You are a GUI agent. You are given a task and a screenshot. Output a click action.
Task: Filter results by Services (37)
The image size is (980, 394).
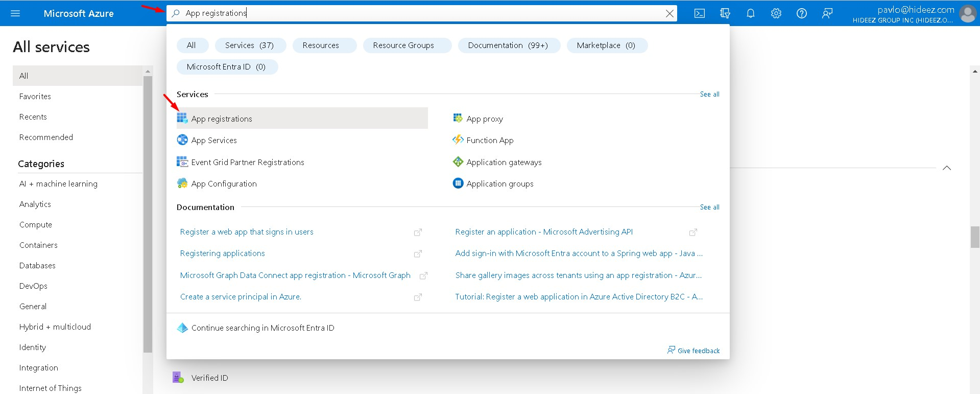(x=250, y=45)
